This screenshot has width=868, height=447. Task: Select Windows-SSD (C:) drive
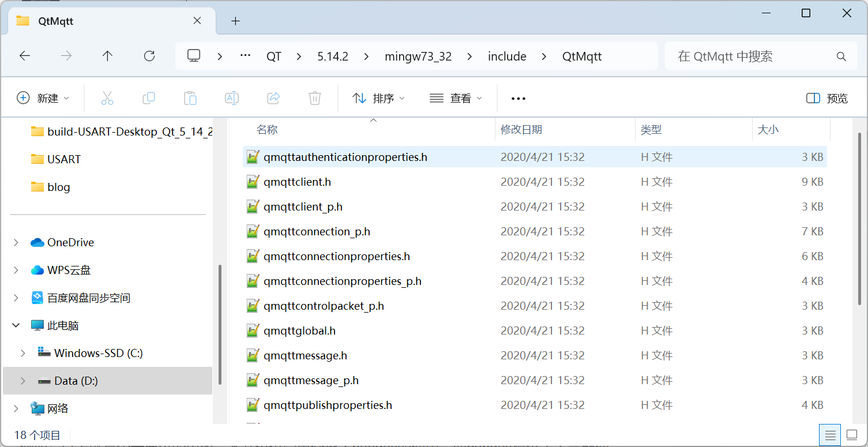[99, 353]
